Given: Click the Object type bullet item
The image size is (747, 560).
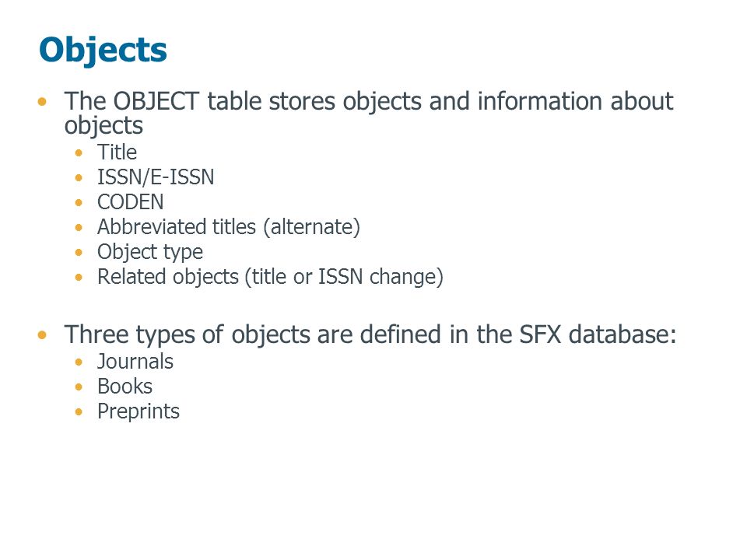Looking at the screenshot, I should 150,252.
